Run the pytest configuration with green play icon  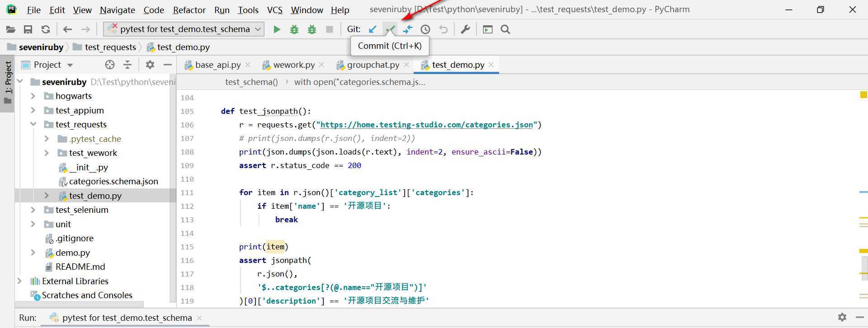277,29
